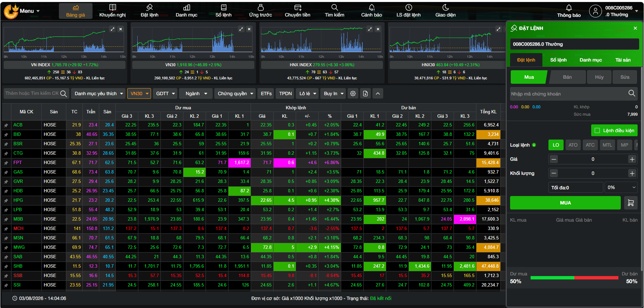Select the Sửa edit tab
This screenshot has height=308, width=644.
(x=625, y=77)
